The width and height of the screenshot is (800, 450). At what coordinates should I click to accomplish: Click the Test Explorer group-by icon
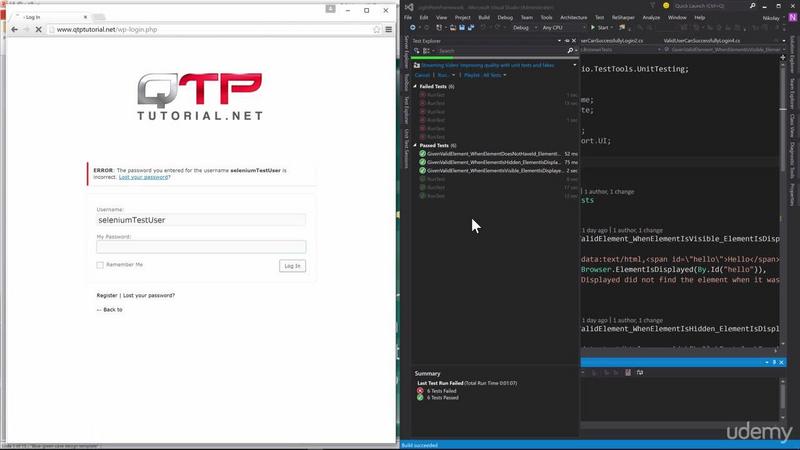pos(427,51)
